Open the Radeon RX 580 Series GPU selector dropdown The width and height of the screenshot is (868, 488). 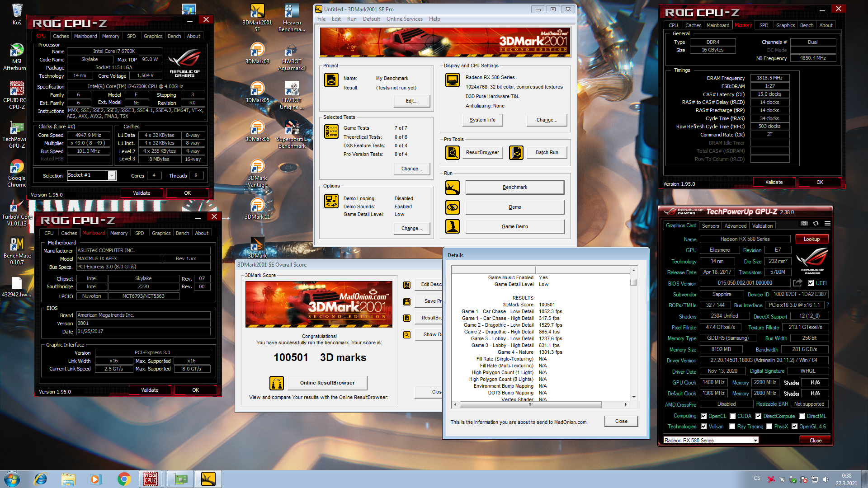click(x=755, y=440)
